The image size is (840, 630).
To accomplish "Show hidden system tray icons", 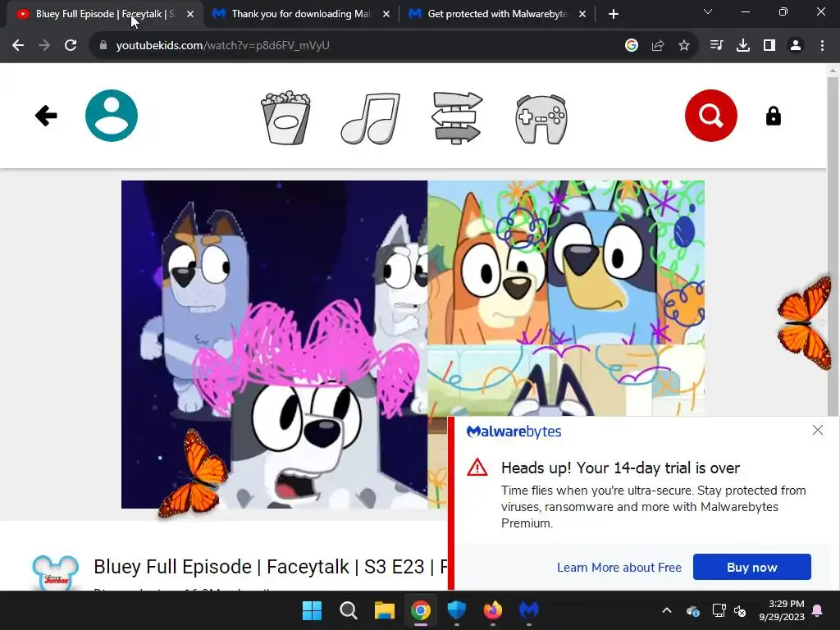I will 666,610.
